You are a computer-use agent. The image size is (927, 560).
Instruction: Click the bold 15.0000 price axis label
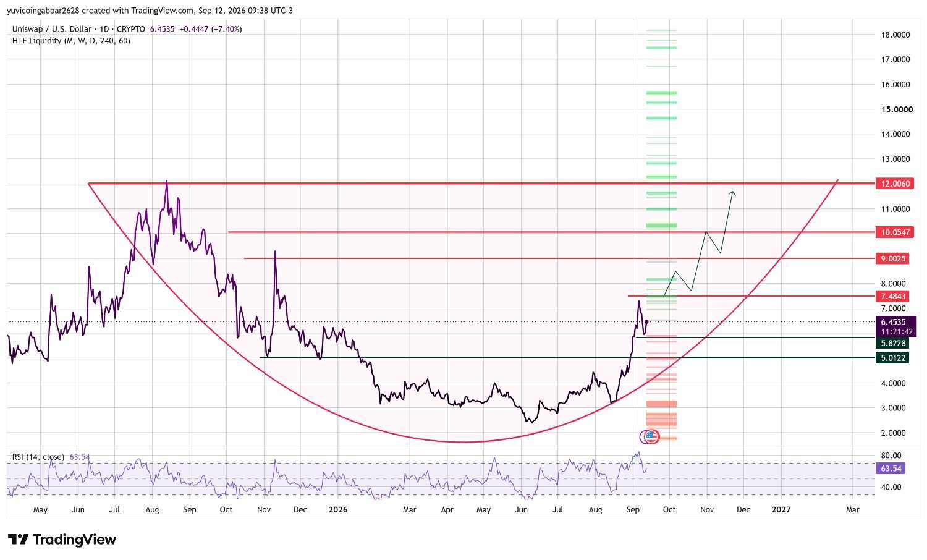coord(897,109)
